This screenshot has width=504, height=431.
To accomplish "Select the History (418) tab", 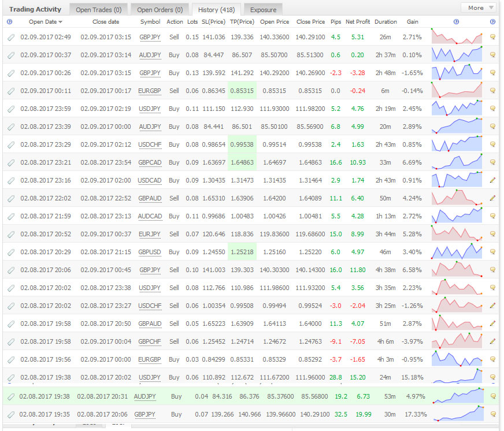I will tap(216, 10).
